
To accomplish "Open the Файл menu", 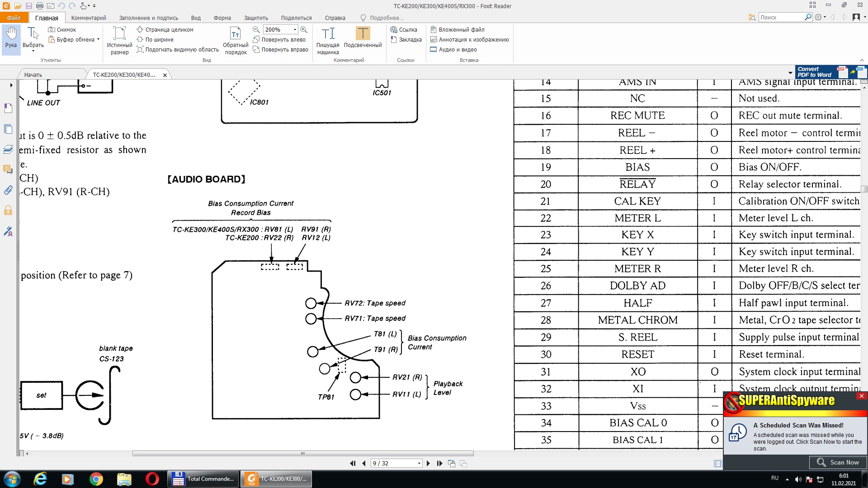I will (14, 18).
